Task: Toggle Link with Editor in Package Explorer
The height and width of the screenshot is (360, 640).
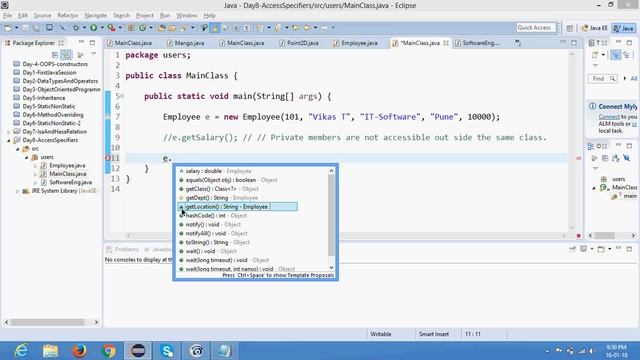Action: point(66,54)
